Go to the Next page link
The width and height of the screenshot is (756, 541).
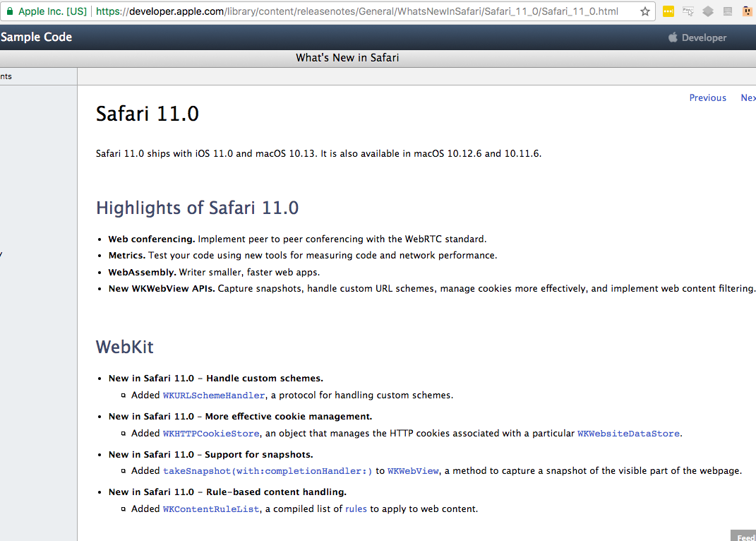[748, 98]
